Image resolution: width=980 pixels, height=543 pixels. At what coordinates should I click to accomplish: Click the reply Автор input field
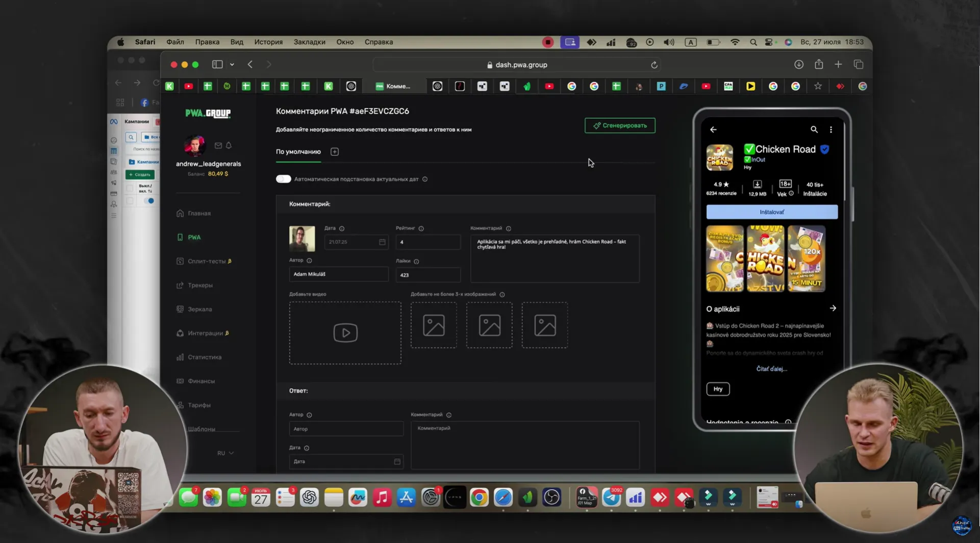[x=346, y=429]
